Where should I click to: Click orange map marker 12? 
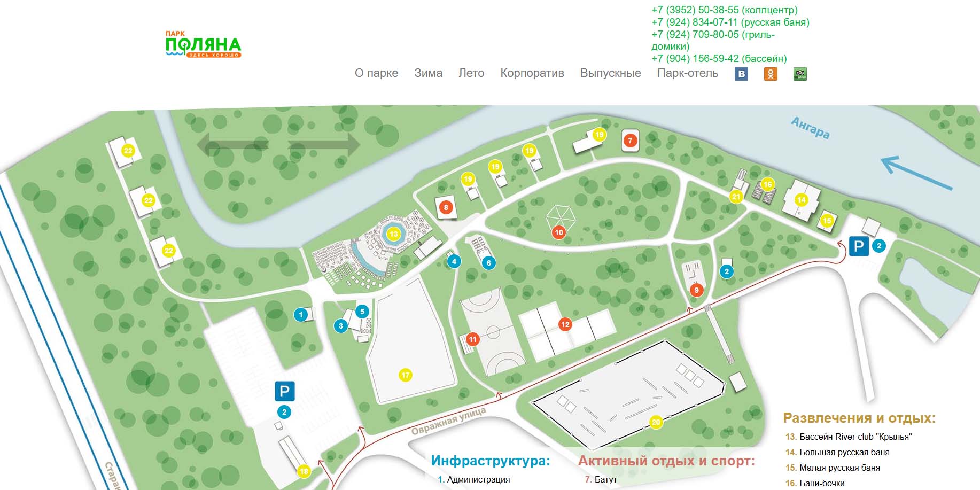[565, 324]
